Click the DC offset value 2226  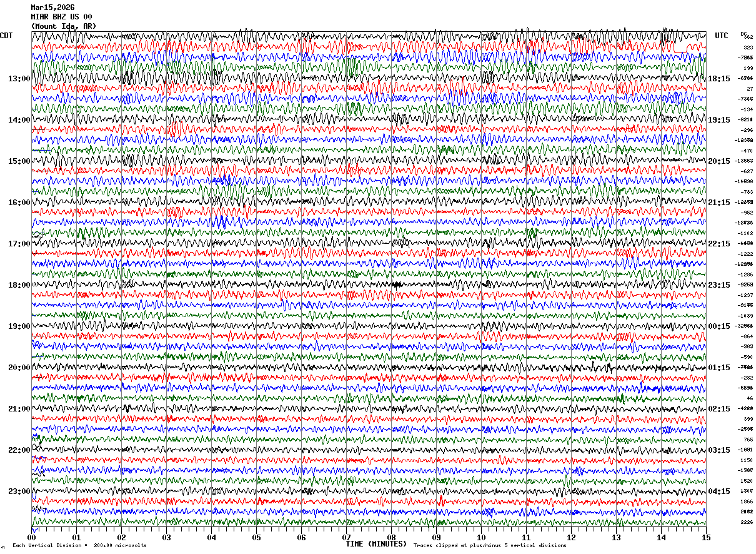(747, 522)
